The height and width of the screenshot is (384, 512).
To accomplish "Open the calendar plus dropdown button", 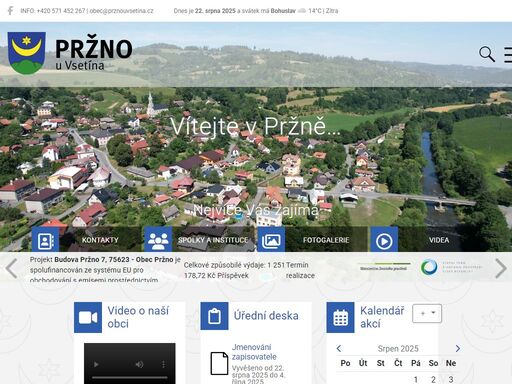I will [427, 313].
